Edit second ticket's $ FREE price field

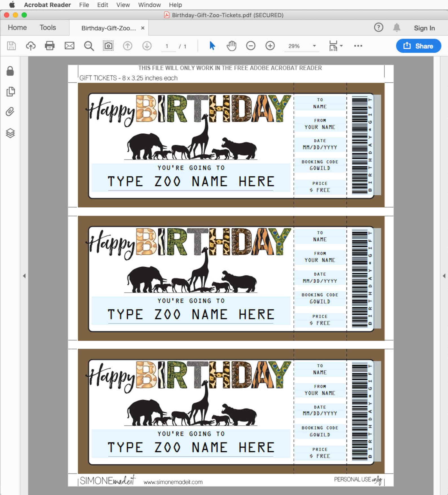point(320,323)
